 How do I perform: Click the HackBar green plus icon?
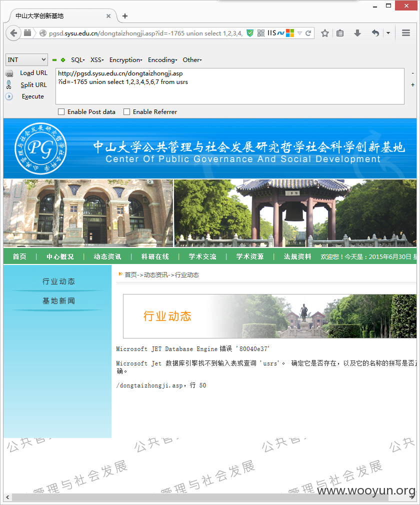[63, 60]
